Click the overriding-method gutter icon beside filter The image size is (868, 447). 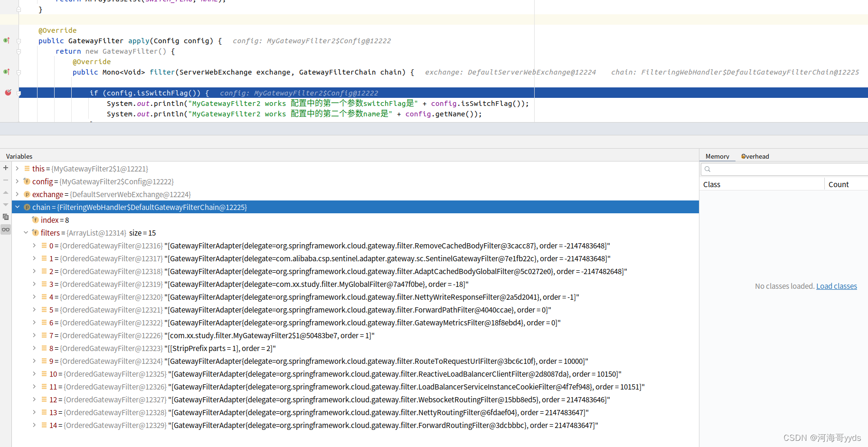pos(7,72)
